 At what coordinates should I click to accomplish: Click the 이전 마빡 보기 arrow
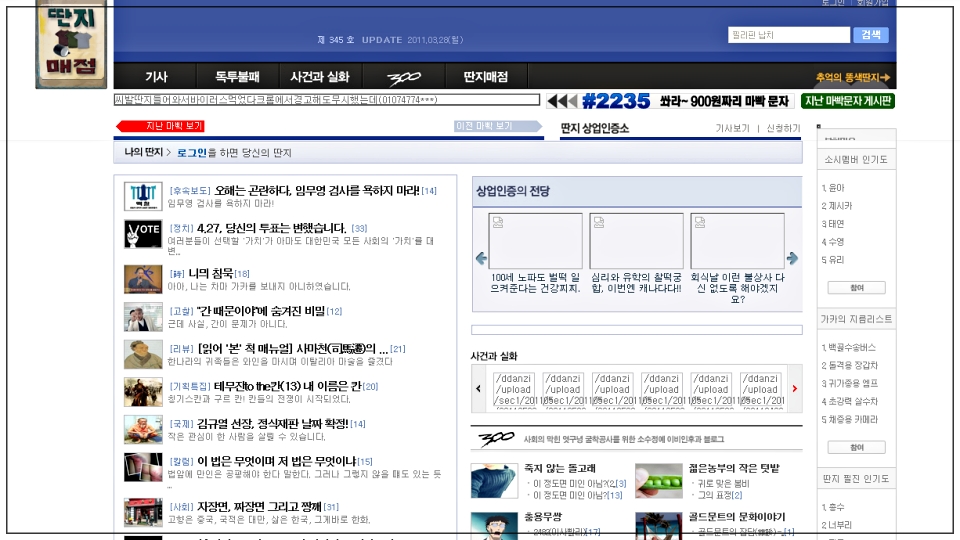pyautogui.click(x=498, y=126)
